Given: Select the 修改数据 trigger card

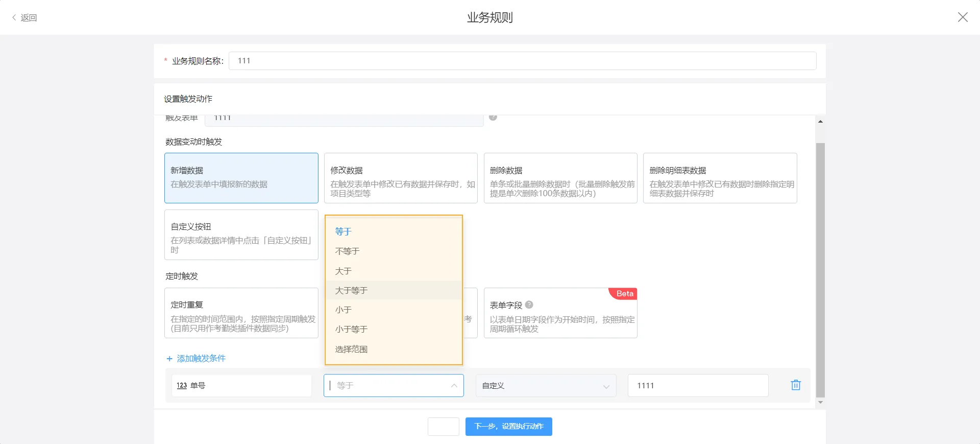Looking at the screenshot, I should coord(401,178).
